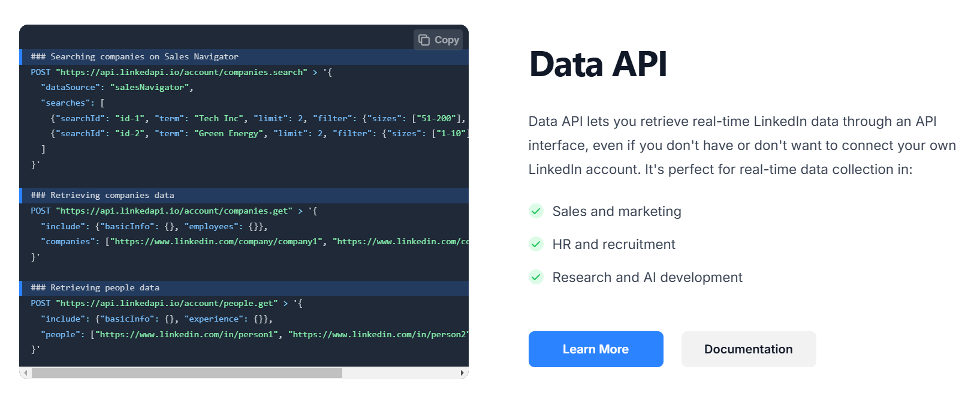Click the horizontal scrollbar thumb under code
The image size is (980, 399).
pos(187,373)
